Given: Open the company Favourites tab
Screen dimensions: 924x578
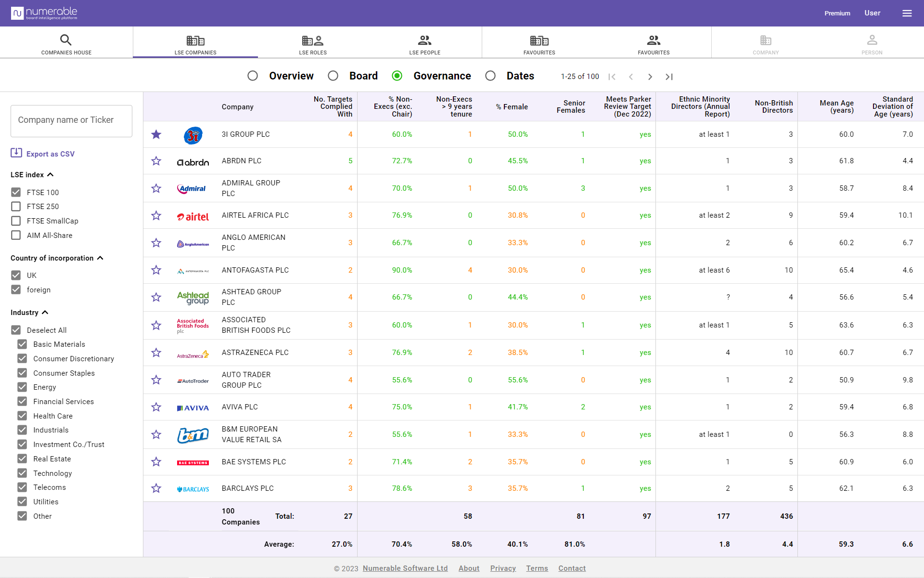Looking at the screenshot, I should 539,44.
